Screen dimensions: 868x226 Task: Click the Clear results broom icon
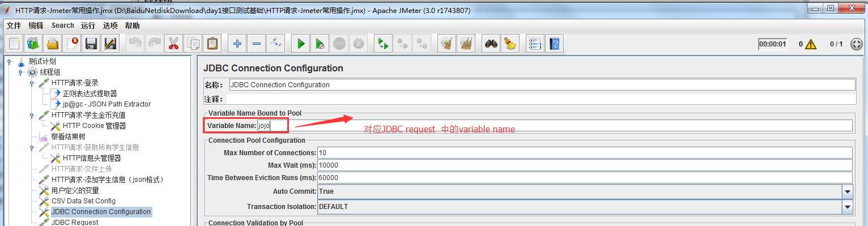point(447,44)
